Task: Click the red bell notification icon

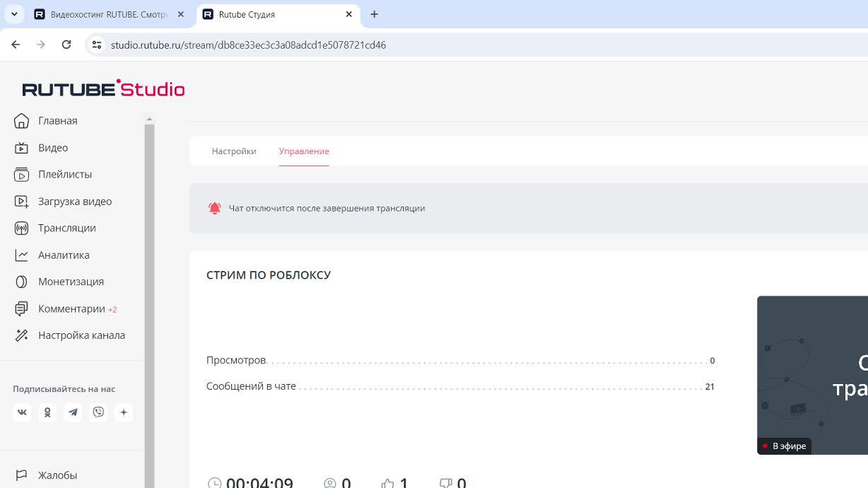Action: click(x=215, y=209)
